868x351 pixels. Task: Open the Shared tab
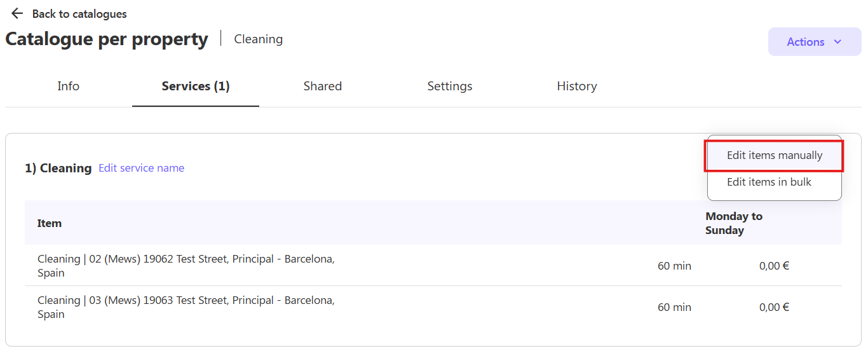click(323, 86)
